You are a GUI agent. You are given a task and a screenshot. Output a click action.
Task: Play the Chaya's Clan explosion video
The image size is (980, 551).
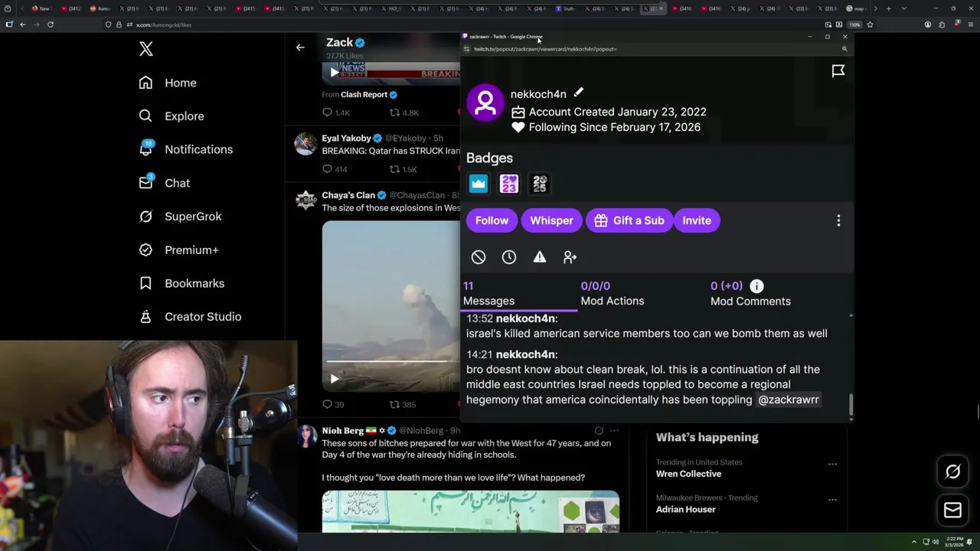(335, 379)
